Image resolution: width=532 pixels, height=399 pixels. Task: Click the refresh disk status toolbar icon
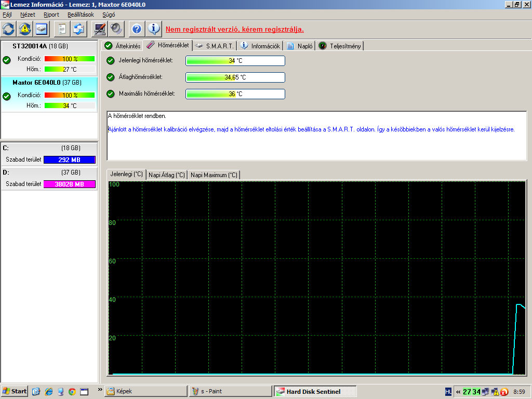(9, 29)
